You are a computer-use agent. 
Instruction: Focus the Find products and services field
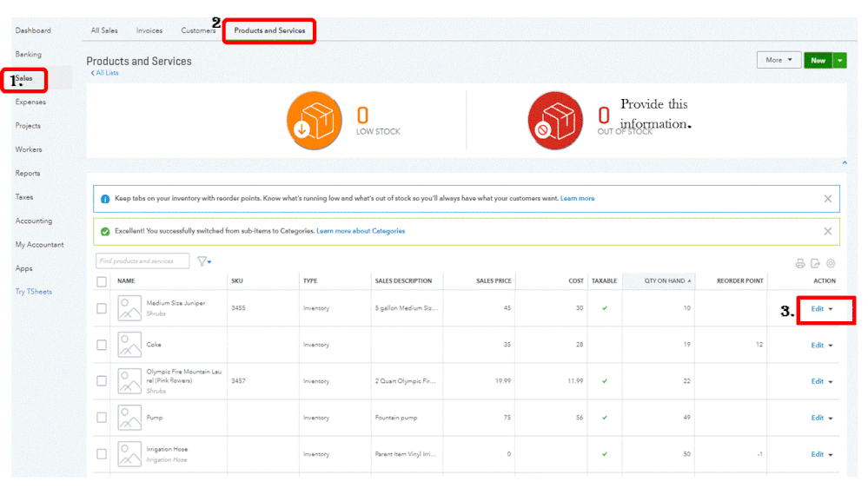pyautogui.click(x=142, y=260)
